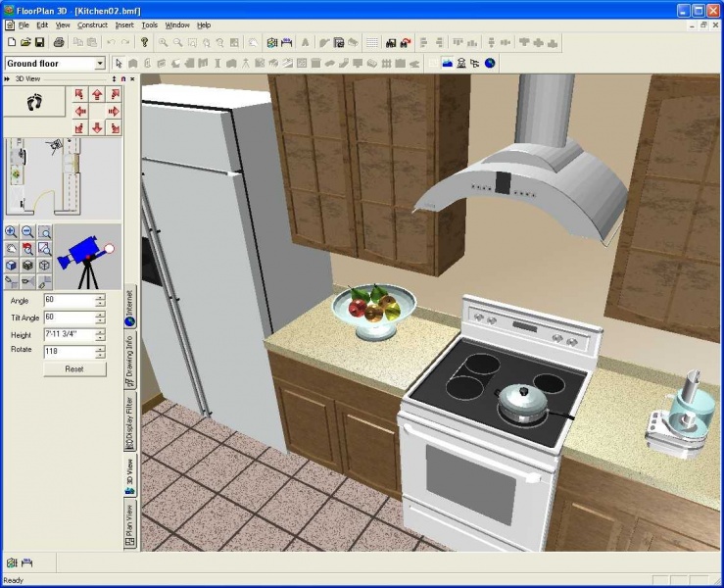
Task: Save the drawing with the floppy disk icon
Action: coord(40,42)
